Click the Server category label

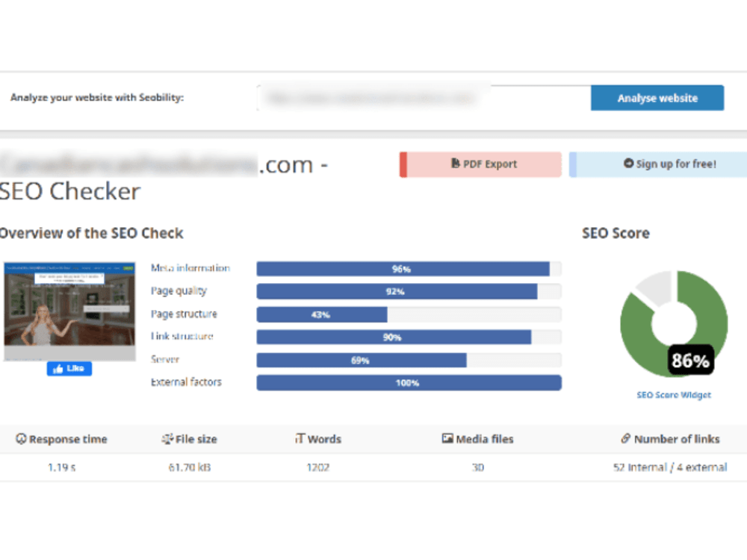pyautogui.click(x=165, y=359)
